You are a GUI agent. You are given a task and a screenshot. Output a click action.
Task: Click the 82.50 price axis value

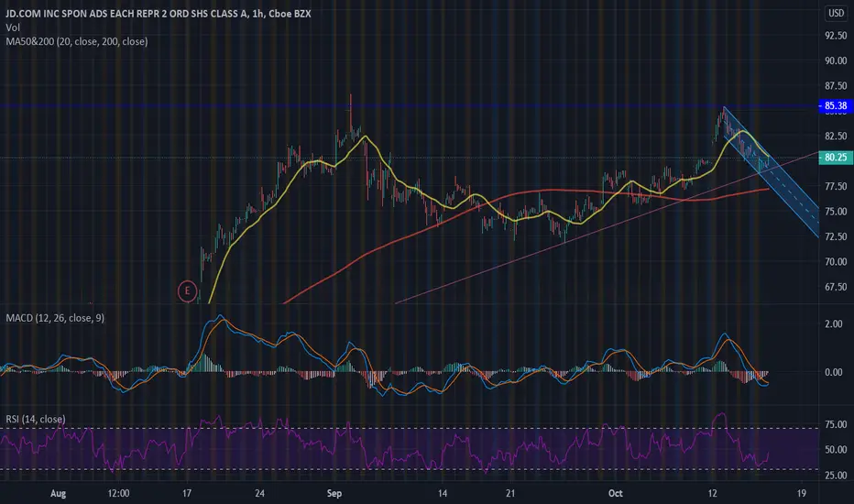(836, 136)
